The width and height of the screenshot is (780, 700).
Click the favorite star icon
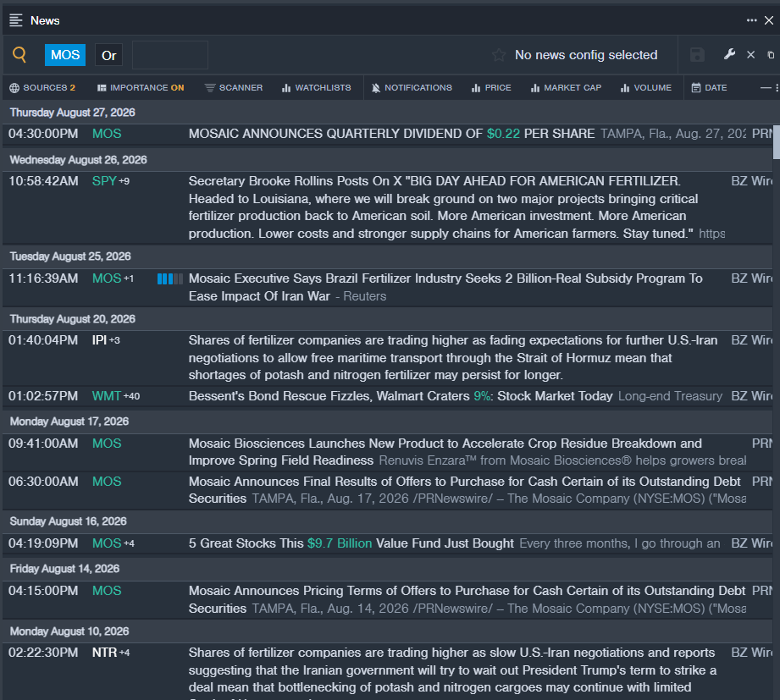(x=499, y=55)
